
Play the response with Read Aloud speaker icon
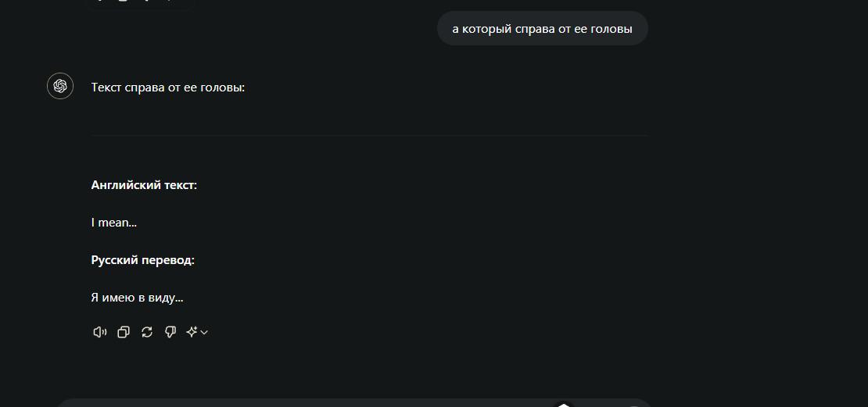tap(99, 332)
